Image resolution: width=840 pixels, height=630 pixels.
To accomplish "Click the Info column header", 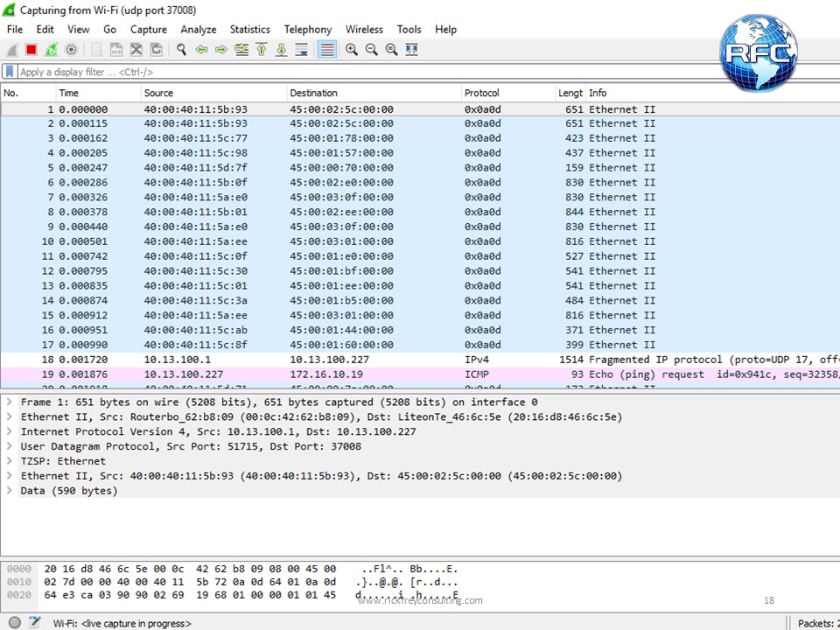I will click(712, 93).
